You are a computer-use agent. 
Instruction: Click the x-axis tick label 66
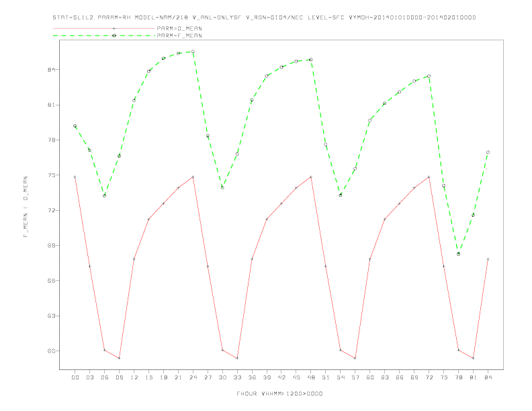(x=400, y=377)
